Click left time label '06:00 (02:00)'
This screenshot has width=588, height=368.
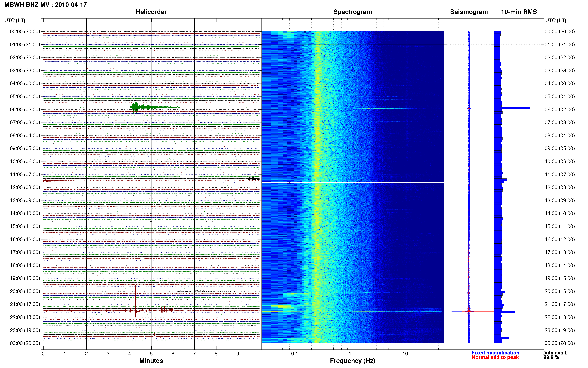point(25,110)
